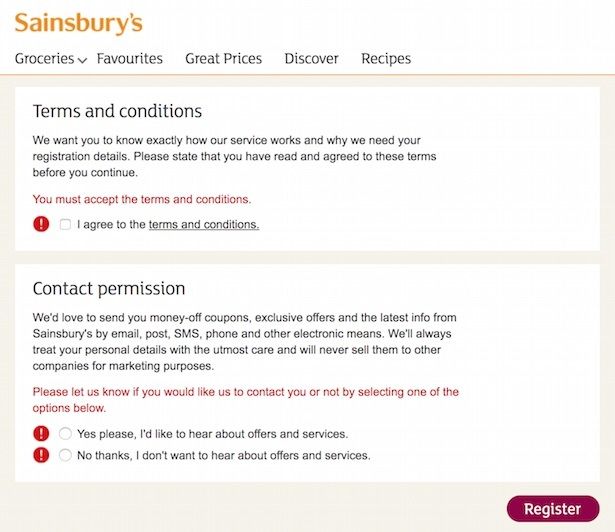The image size is (615, 532).
Task: Open the Discover navigation item
Action: click(x=311, y=58)
